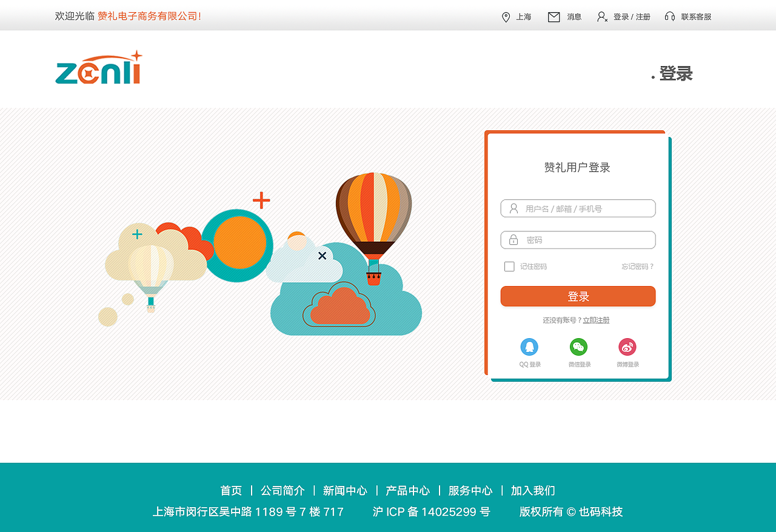The height and width of the screenshot is (532, 776).
Task: Open the 服务中心 footer menu item
Action: pos(470,490)
